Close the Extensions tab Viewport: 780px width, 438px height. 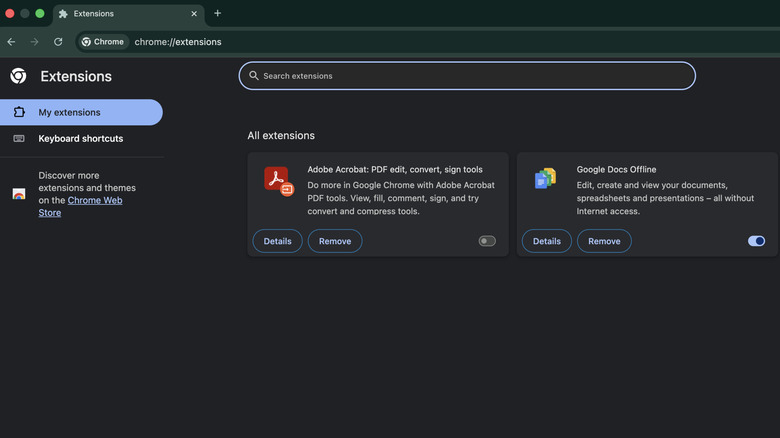194,13
